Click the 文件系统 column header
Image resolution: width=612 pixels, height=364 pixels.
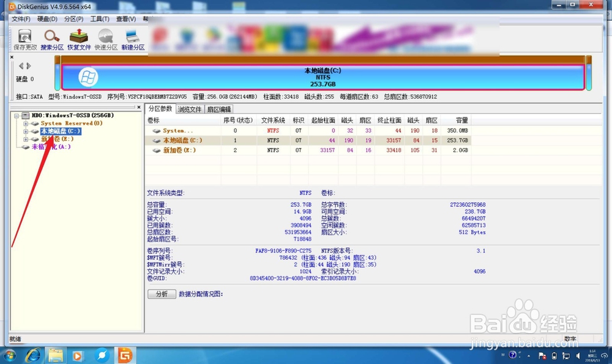point(273,120)
